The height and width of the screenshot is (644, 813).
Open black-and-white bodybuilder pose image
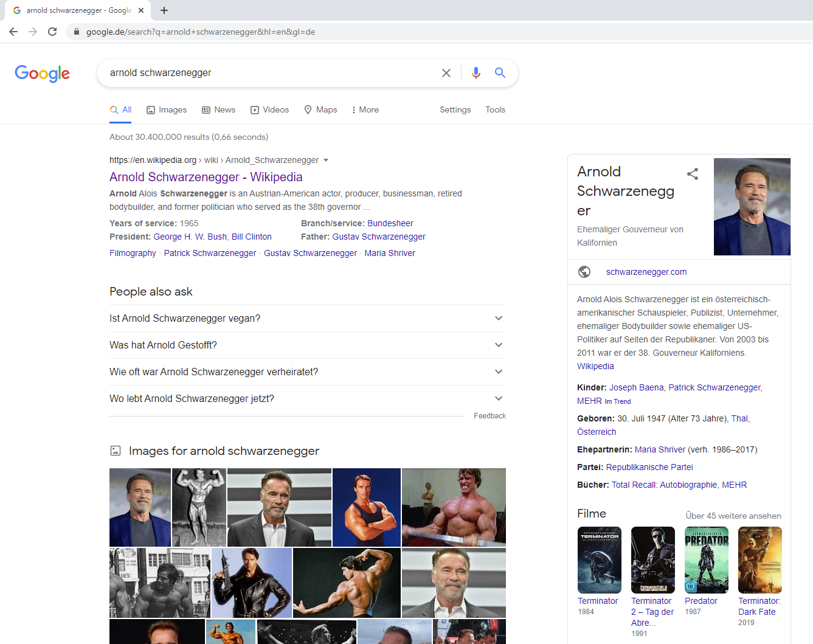[199, 507]
